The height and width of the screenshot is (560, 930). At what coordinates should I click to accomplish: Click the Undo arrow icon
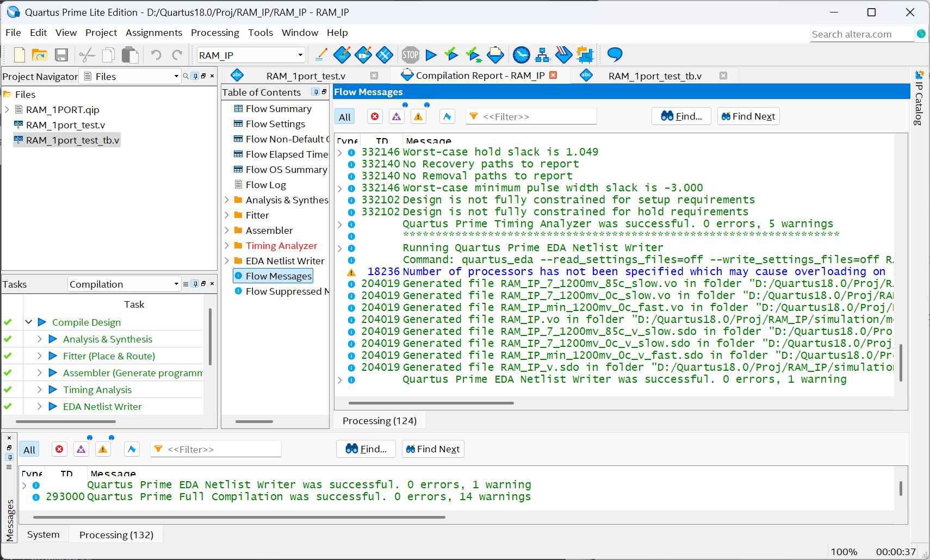click(x=156, y=55)
